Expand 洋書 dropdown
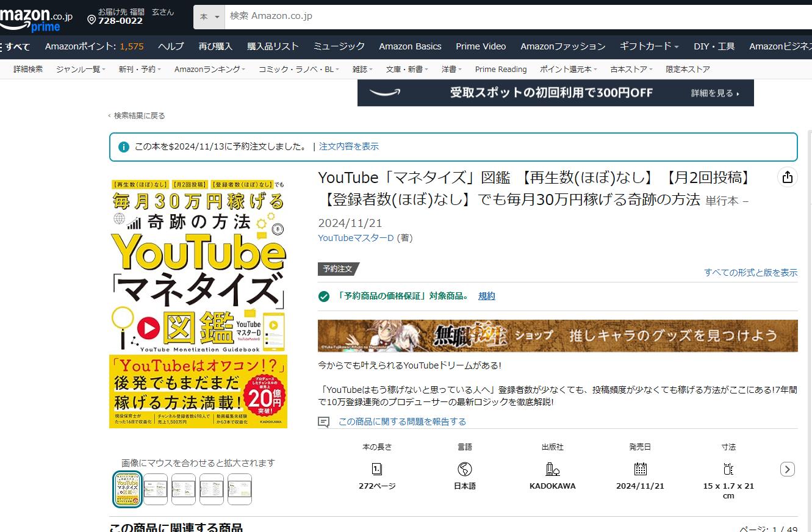The image size is (812, 532). coord(451,70)
